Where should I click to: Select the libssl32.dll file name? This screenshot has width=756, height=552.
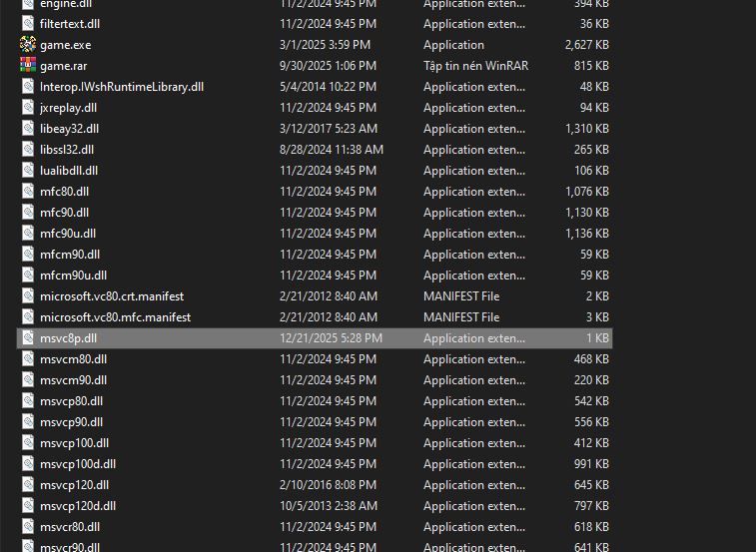click(67, 150)
